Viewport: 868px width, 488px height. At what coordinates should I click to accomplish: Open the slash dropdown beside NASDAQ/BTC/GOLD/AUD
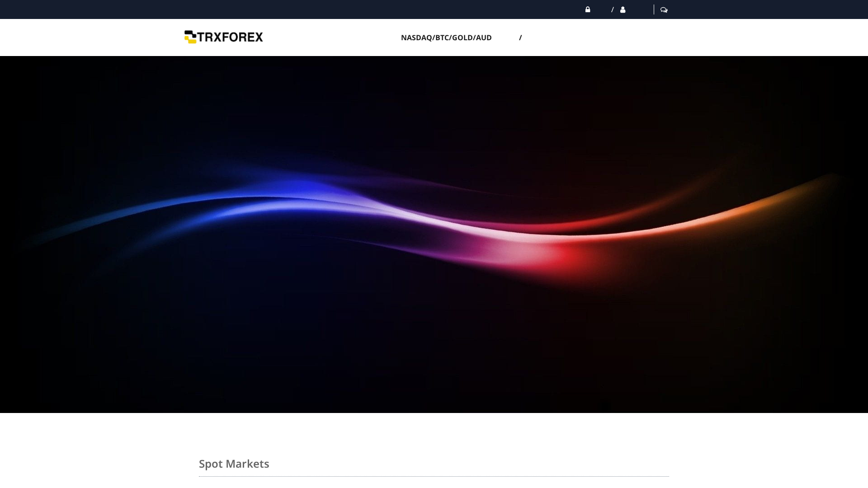[x=521, y=38]
